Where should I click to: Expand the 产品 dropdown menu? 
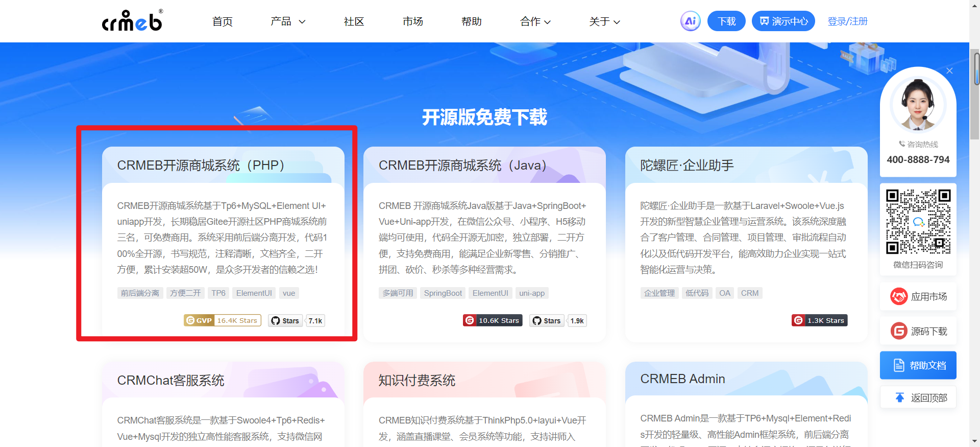[x=288, y=21]
